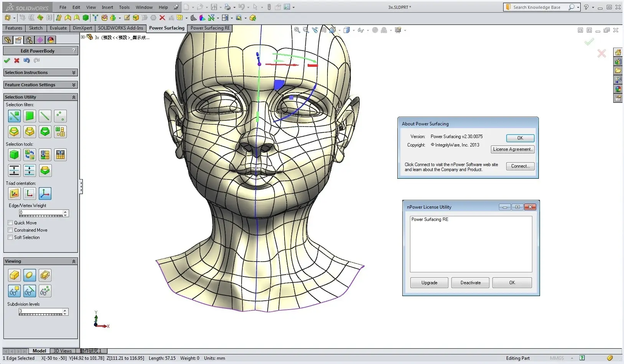Switch to the Power Surfacing RE tab

pyautogui.click(x=210, y=28)
